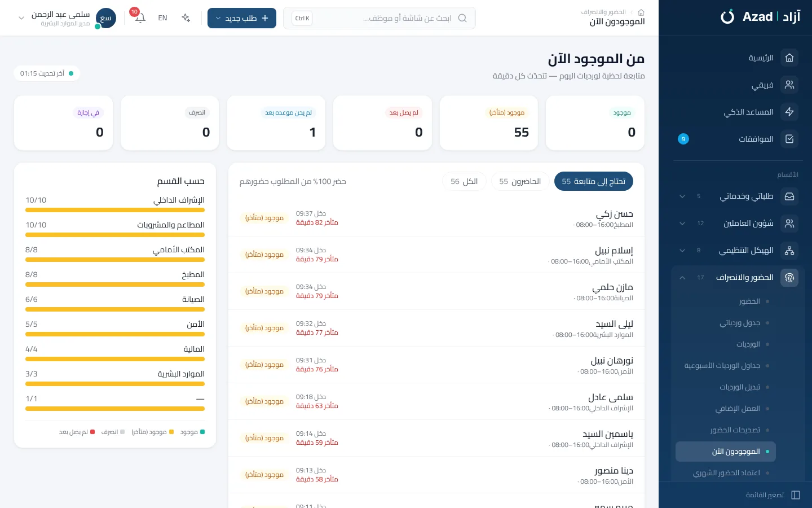Image resolution: width=812 pixels, height=508 pixels.
Task: Click the Azad logo icon
Action: [727, 17]
